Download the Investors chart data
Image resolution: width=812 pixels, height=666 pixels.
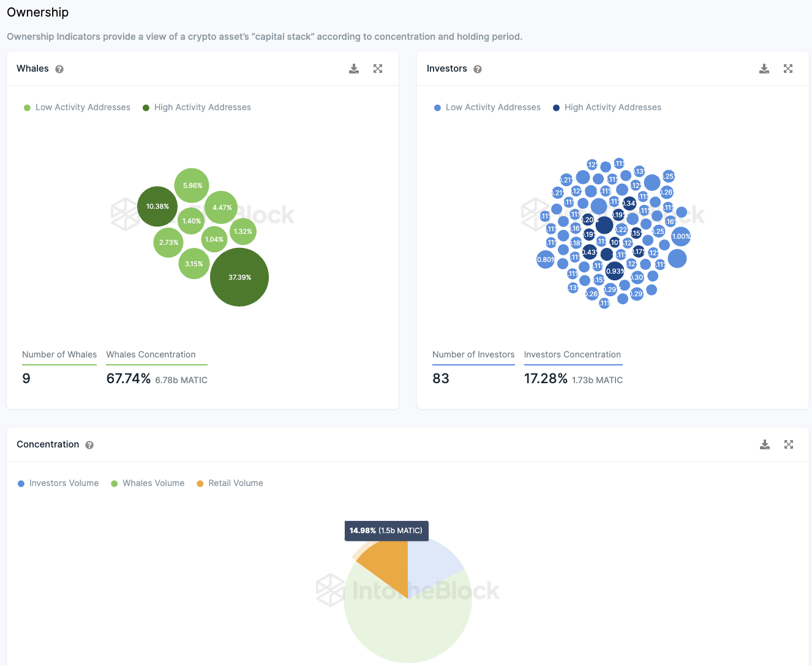pos(764,69)
